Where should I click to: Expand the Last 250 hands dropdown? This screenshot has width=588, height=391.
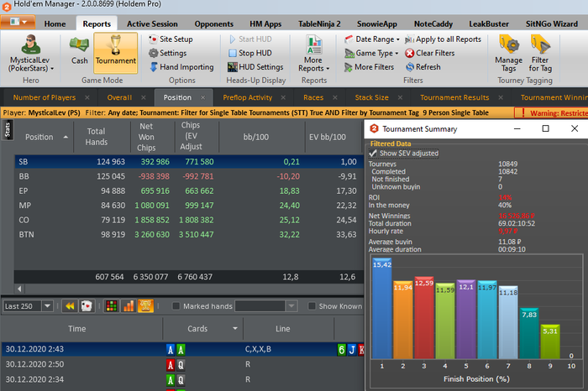click(x=47, y=306)
